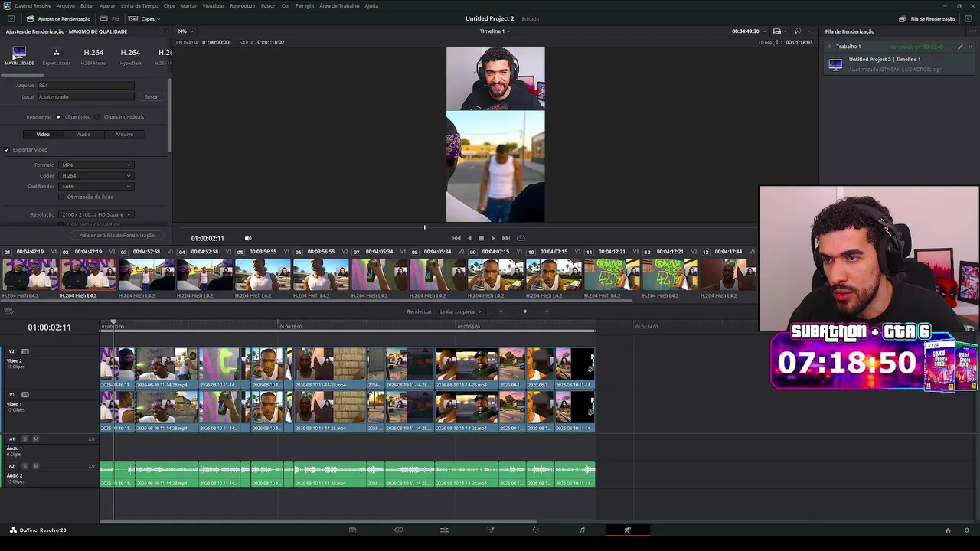Select the Clipes individuais render option

(97, 117)
